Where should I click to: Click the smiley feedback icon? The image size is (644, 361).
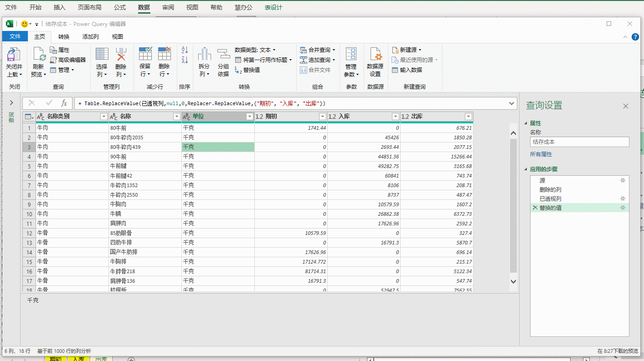click(x=25, y=24)
